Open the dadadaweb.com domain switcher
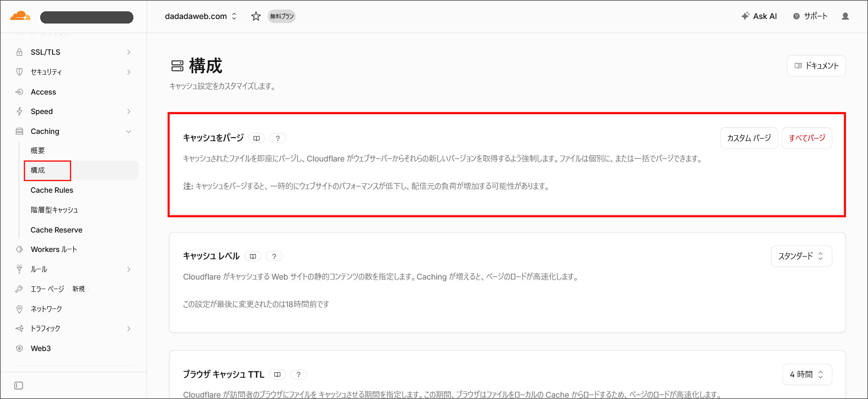Viewport: 868px width, 399px height. (x=201, y=16)
